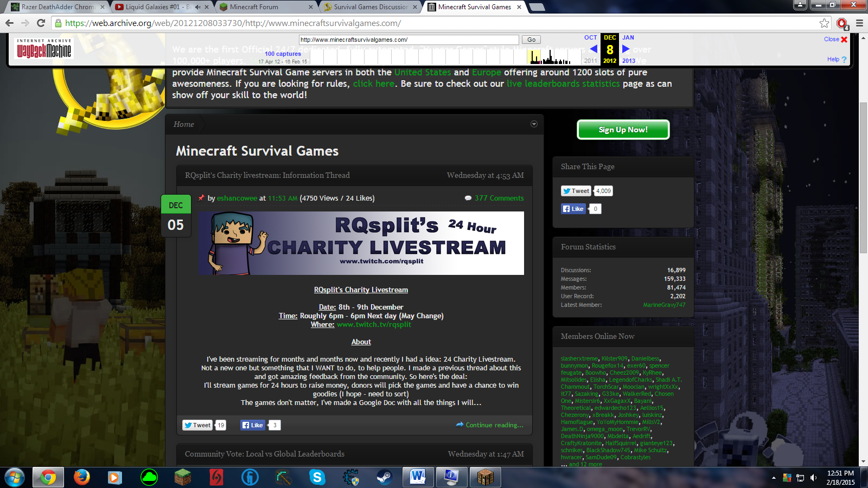
Task: Click the Wayback capture timeline graph
Action: pyautogui.click(x=445, y=56)
